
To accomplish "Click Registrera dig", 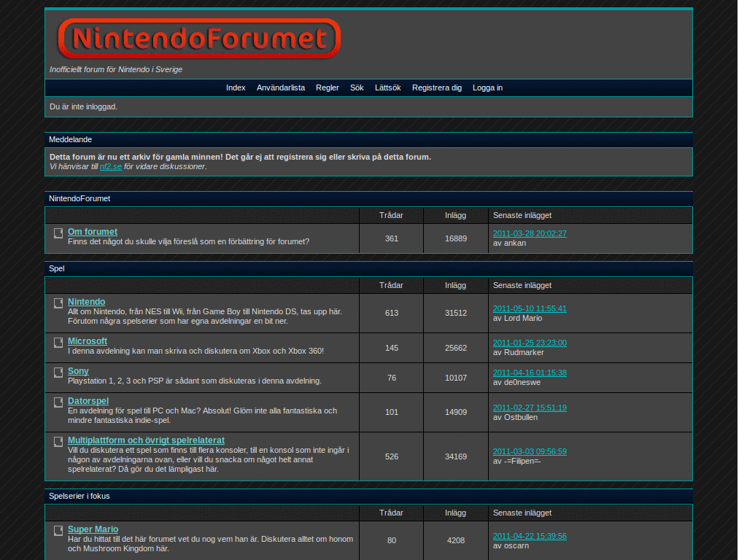I will (437, 87).
